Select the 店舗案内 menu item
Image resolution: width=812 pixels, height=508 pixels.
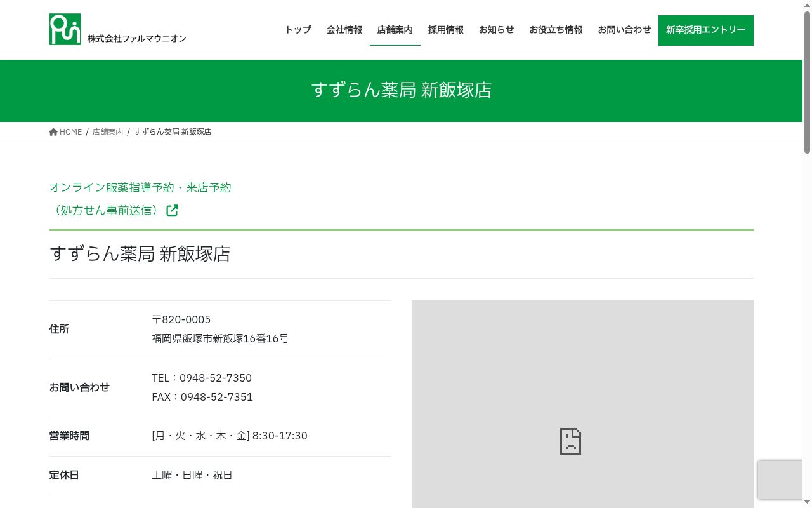(395, 30)
